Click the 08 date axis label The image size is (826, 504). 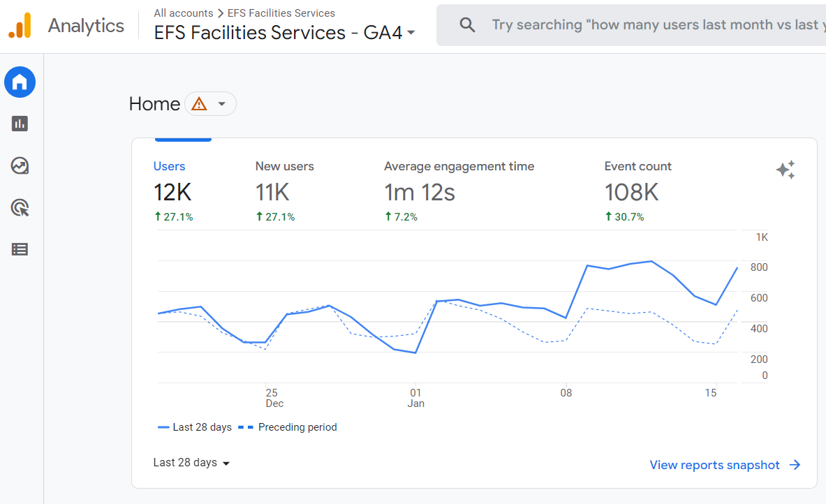(x=566, y=393)
